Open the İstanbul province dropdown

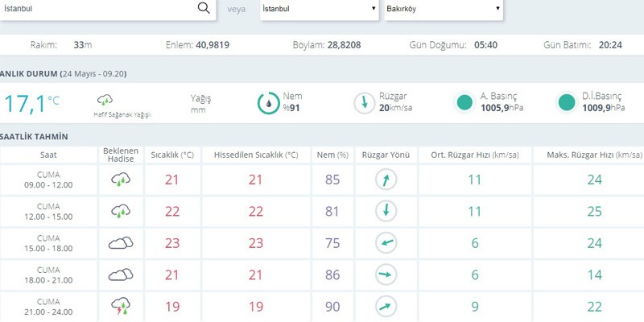(320, 9)
